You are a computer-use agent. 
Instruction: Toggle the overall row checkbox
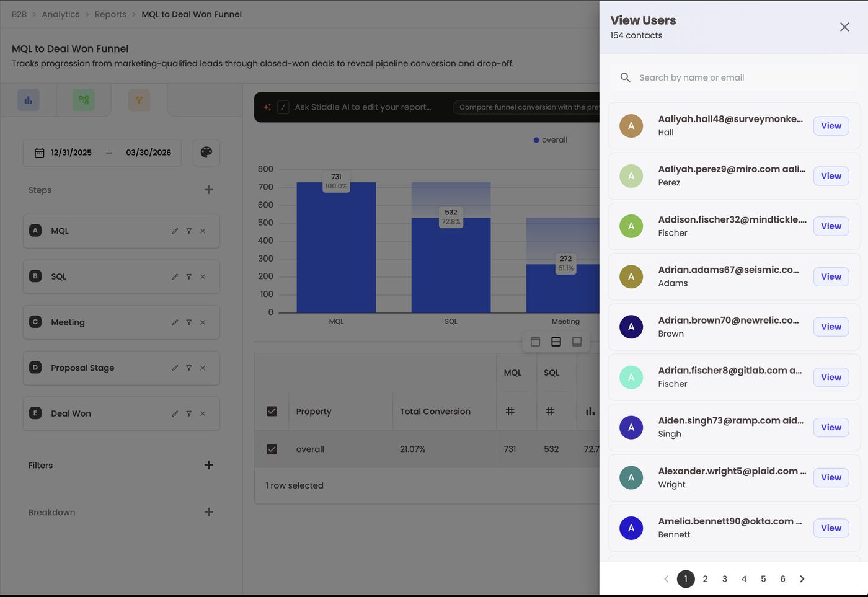point(272,449)
